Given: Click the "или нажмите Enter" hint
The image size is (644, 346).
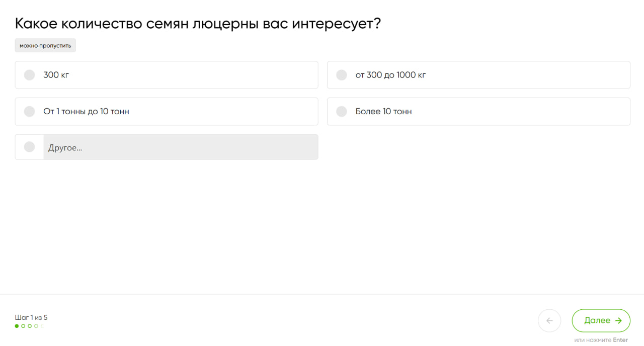Looking at the screenshot, I should pyautogui.click(x=601, y=340).
